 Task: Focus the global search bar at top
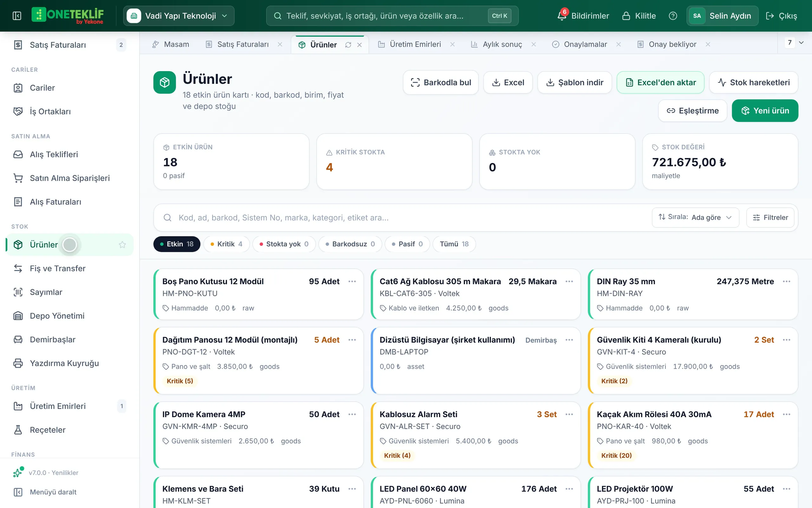(392, 16)
